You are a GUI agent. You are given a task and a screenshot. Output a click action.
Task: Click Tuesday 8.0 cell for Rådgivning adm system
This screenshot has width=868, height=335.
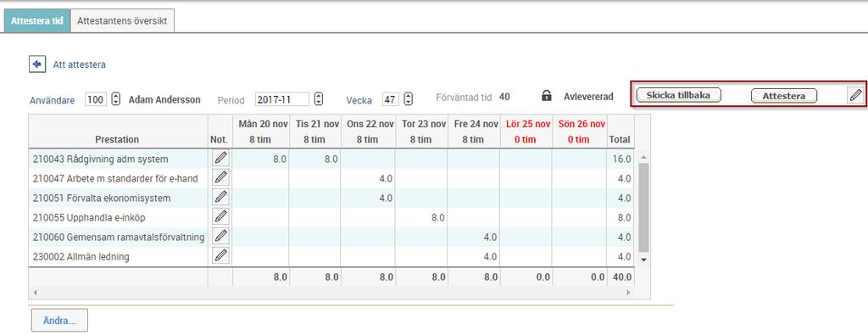(x=315, y=159)
